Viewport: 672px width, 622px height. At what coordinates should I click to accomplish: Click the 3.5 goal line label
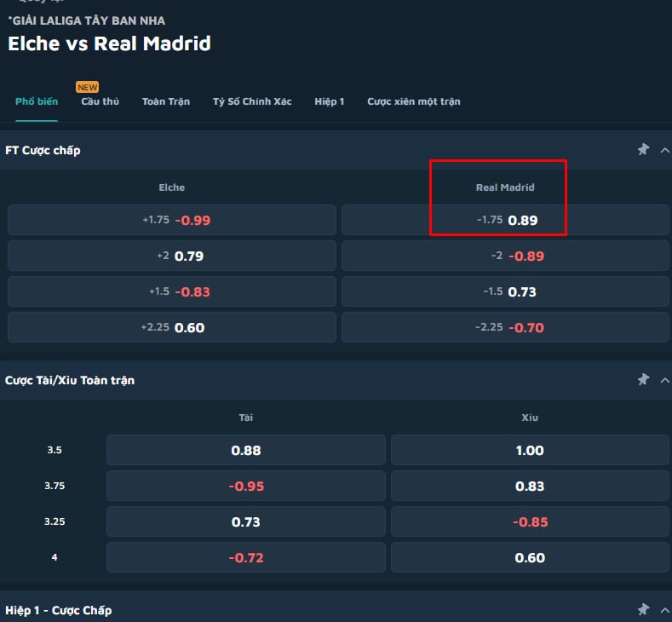[x=55, y=450]
